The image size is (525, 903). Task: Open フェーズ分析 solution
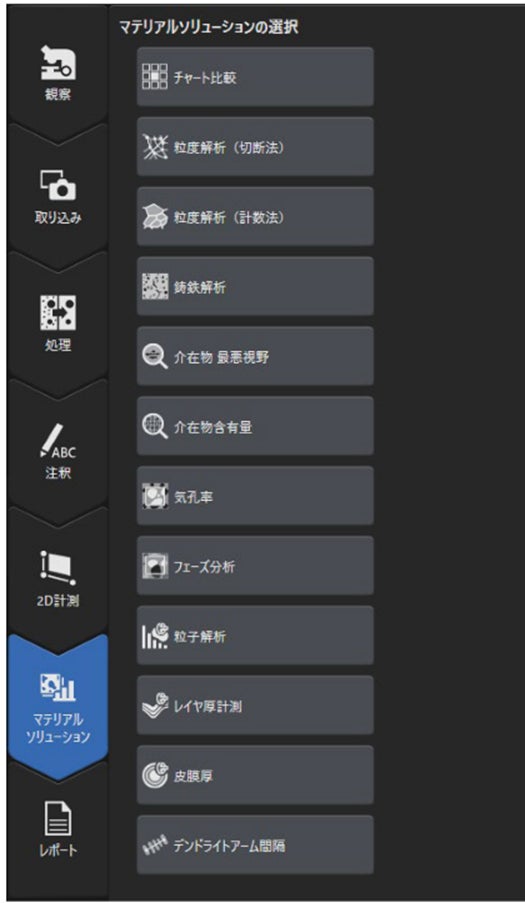point(255,566)
